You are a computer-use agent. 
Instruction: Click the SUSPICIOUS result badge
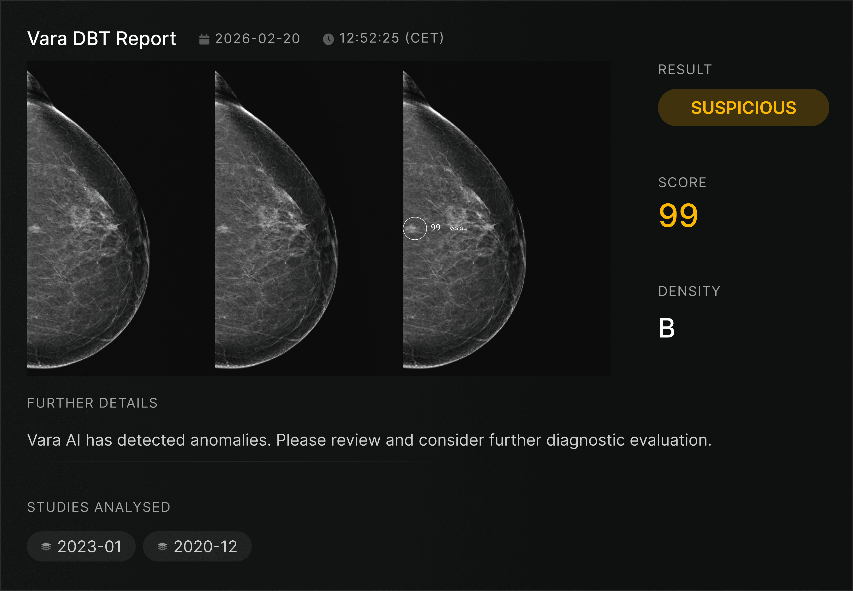point(743,107)
